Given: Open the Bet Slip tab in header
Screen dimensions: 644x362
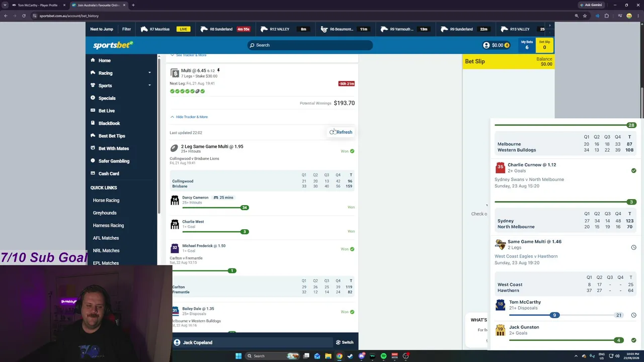Looking at the screenshot, I should pos(544,45).
